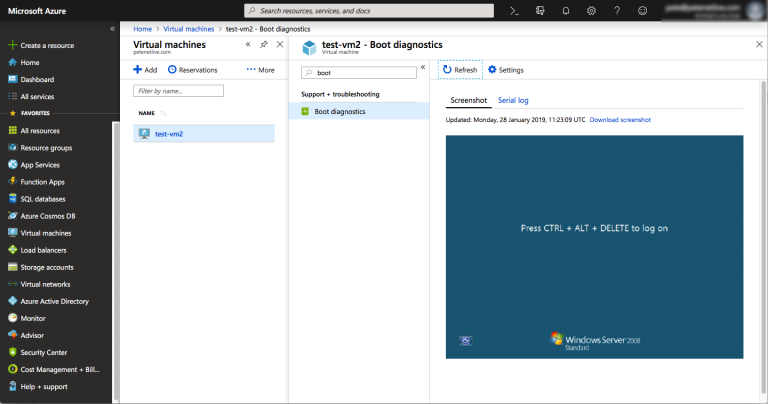Open the More options menu
The image size is (768, 404).
[261, 70]
